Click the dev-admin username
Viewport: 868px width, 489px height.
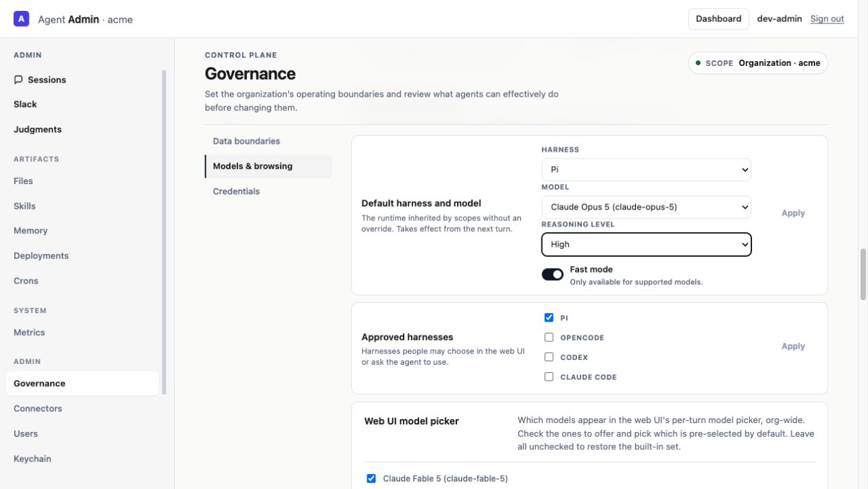779,19
